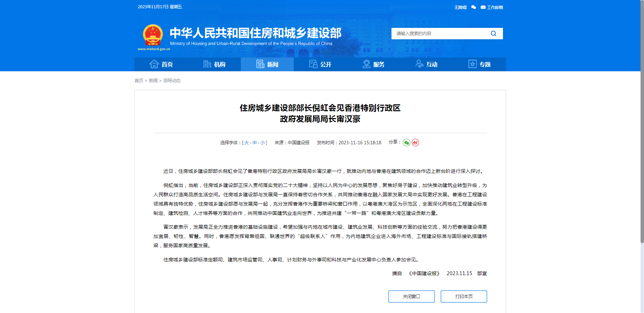Click the building icon beside 机构
Image resolution: width=644 pixels, height=313 pixels.
click(x=207, y=64)
